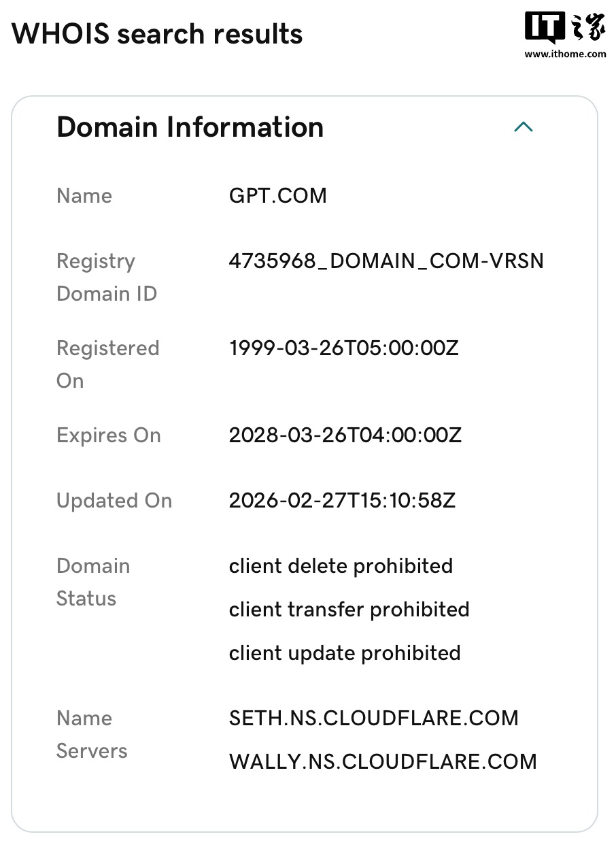
Task: Collapse the Domain Information chevron
Action: tap(523, 127)
